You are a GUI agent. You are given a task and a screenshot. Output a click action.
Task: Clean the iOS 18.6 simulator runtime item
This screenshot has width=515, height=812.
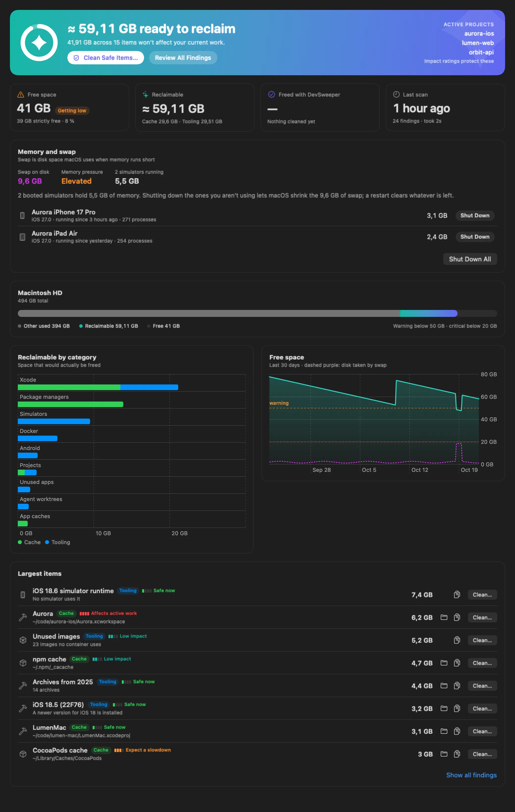pos(482,594)
